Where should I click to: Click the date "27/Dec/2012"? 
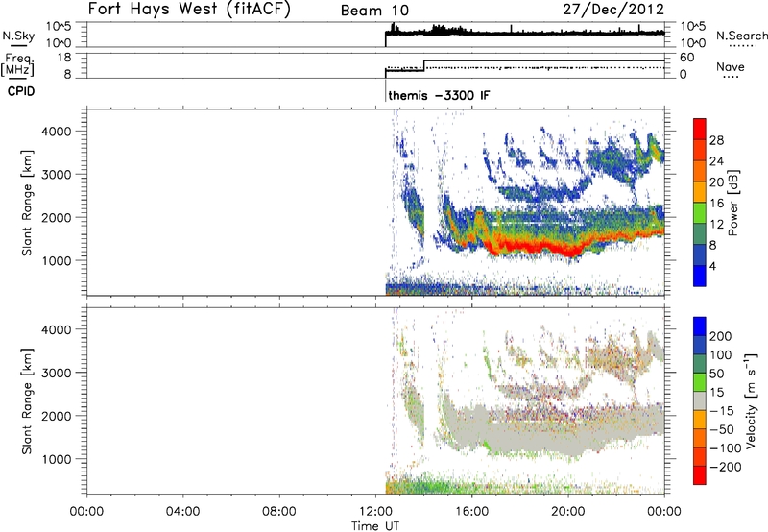coord(613,10)
